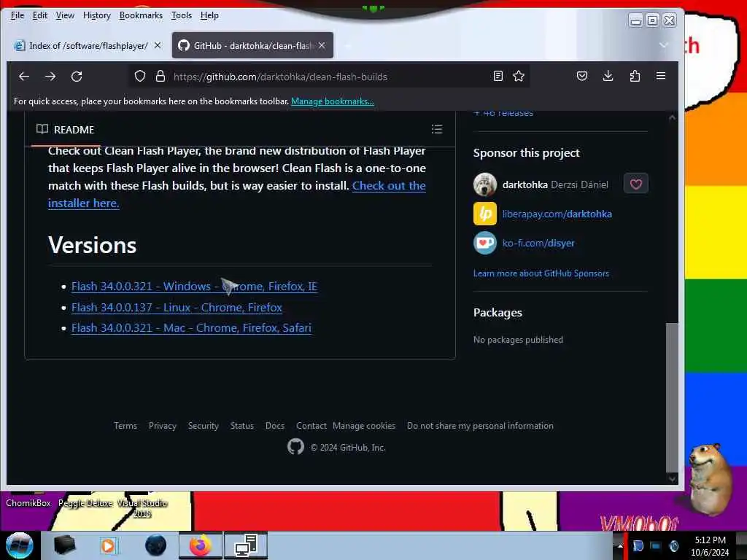Click the Status footer link
The width and height of the screenshot is (747, 560).
tap(242, 426)
